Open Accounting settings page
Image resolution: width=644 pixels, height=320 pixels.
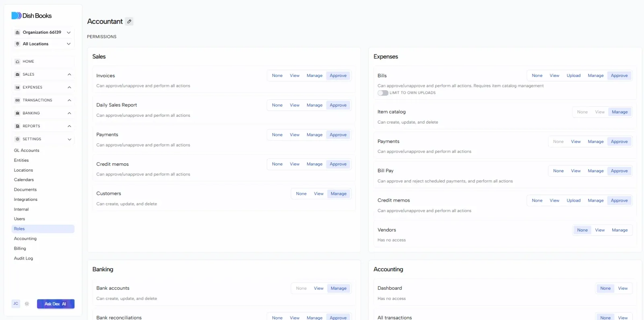tap(25, 239)
